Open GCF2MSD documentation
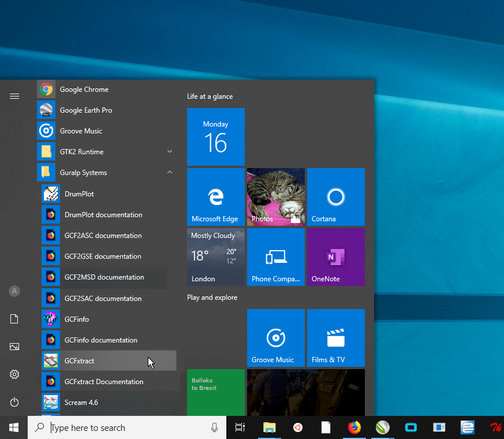504x439 pixels. pyautogui.click(x=109, y=277)
